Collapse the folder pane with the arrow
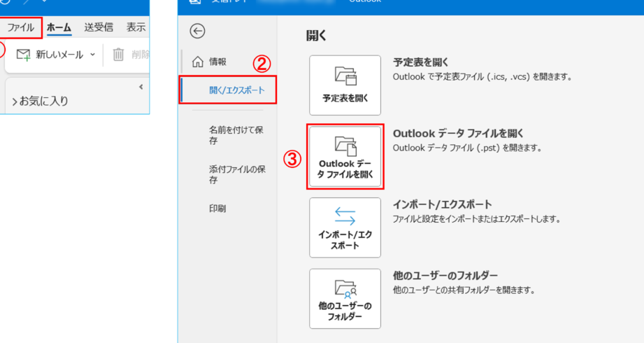The width and height of the screenshot is (644, 343). click(141, 87)
